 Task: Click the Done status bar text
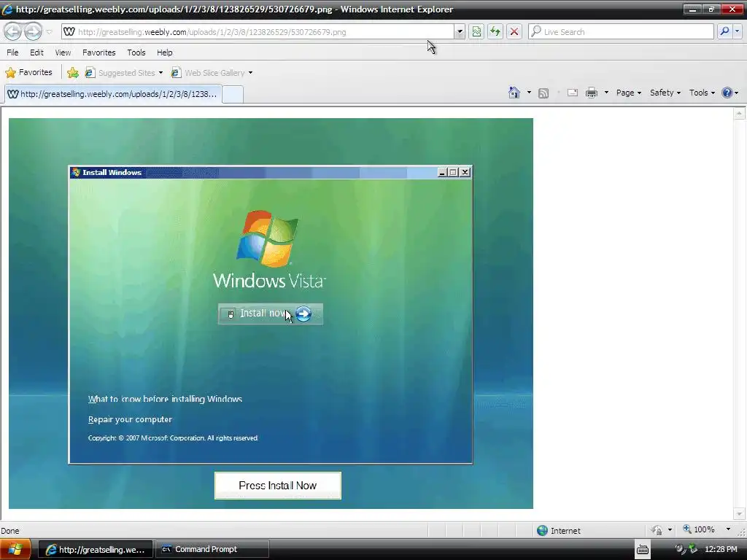tap(10, 531)
